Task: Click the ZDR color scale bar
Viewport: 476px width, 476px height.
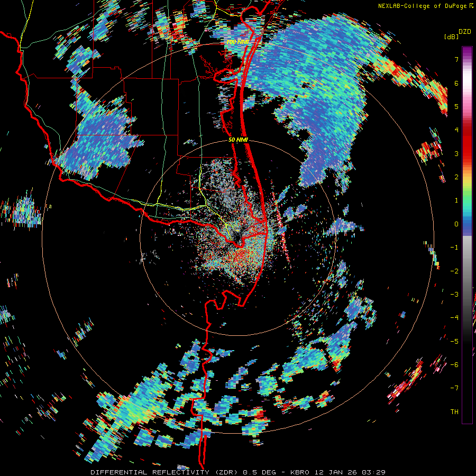Action: pyautogui.click(x=467, y=235)
